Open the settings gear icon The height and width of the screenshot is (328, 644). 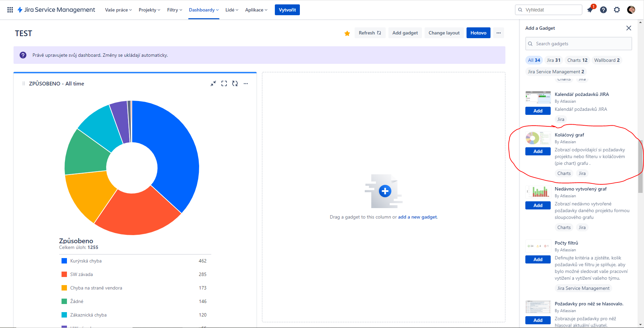tap(617, 10)
